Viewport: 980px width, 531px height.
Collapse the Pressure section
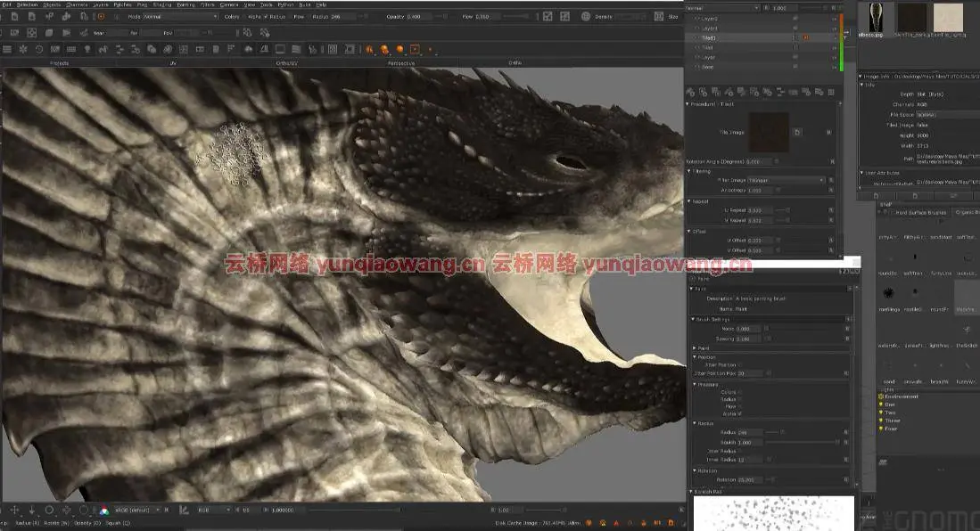pos(695,385)
